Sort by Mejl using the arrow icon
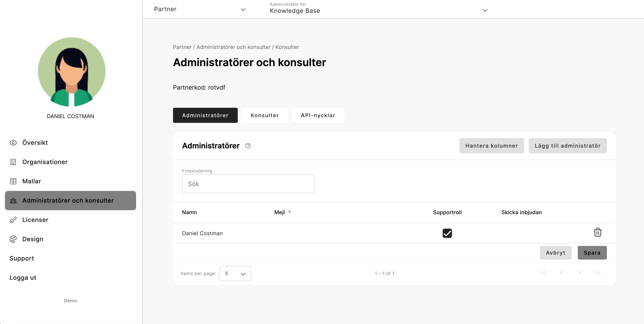Image resolution: width=644 pixels, height=324 pixels. 289,212
